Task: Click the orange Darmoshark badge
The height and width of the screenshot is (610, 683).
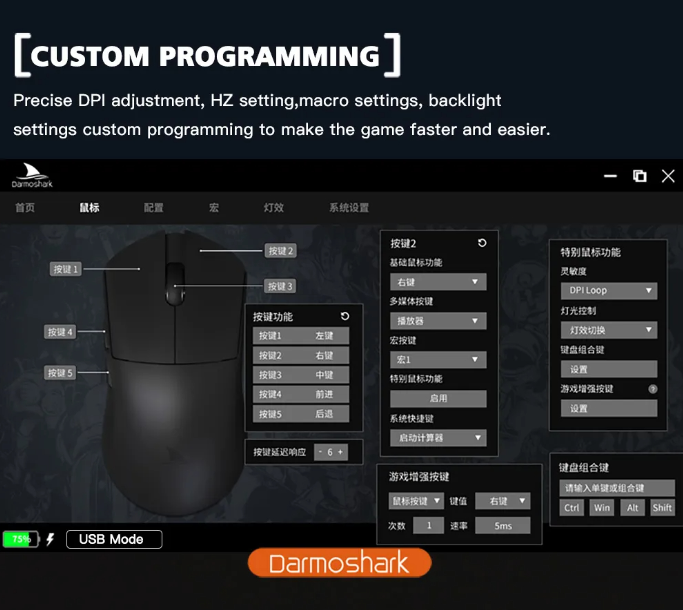Action: pyautogui.click(x=339, y=563)
